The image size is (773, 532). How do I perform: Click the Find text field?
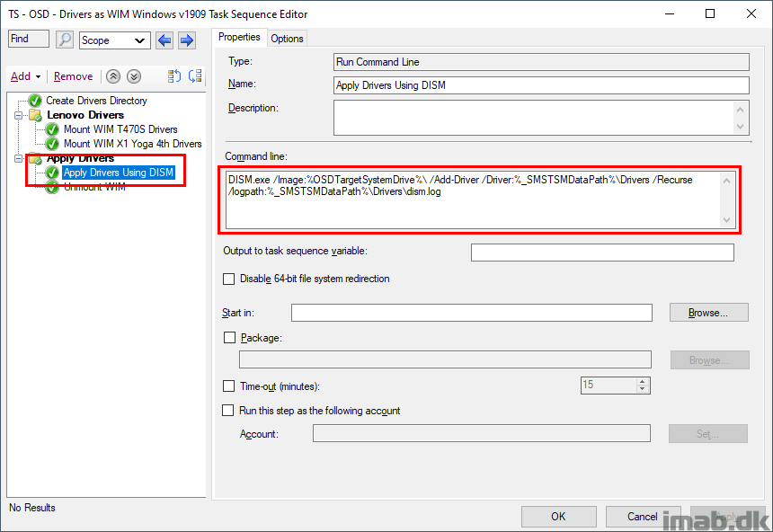(29, 39)
